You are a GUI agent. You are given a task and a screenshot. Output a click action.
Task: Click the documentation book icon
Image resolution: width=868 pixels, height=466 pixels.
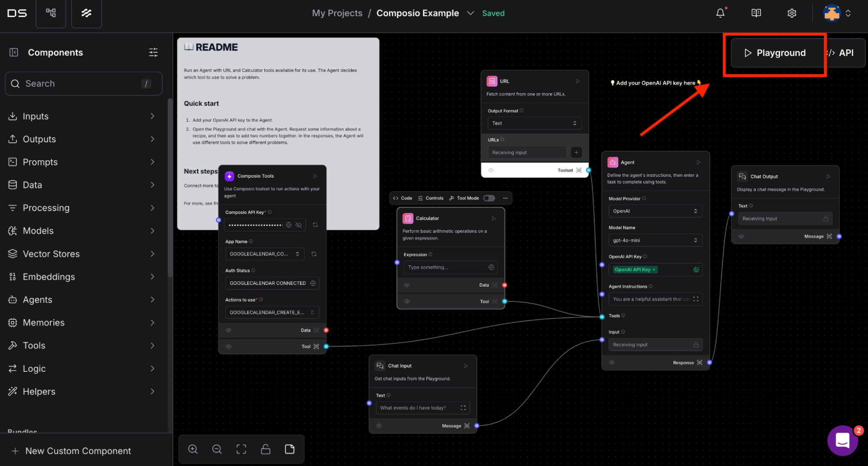click(756, 13)
